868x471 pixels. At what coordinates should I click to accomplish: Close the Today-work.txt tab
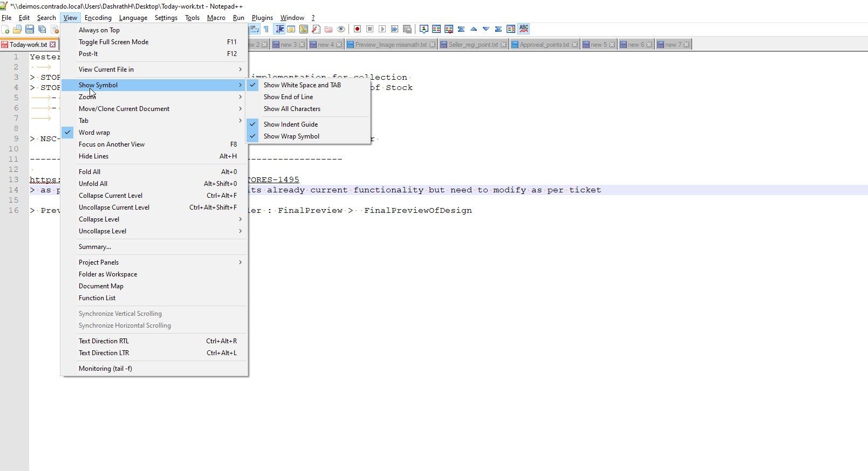tap(53, 45)
